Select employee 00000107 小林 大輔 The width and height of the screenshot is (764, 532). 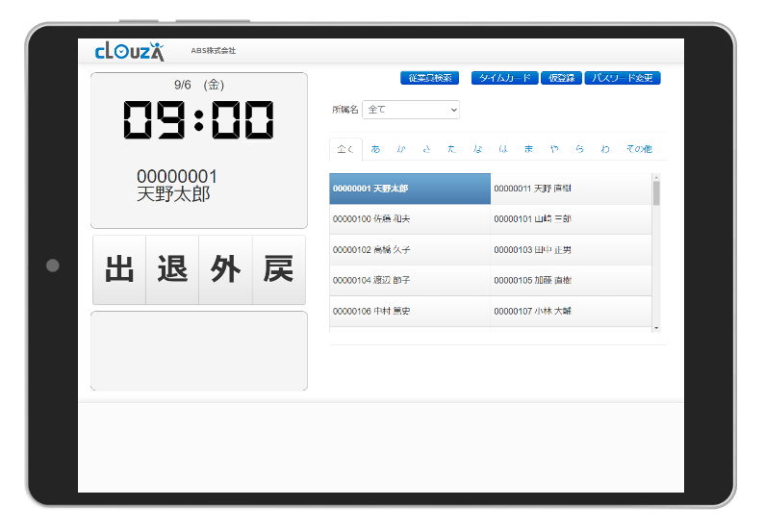coord(571,312)
